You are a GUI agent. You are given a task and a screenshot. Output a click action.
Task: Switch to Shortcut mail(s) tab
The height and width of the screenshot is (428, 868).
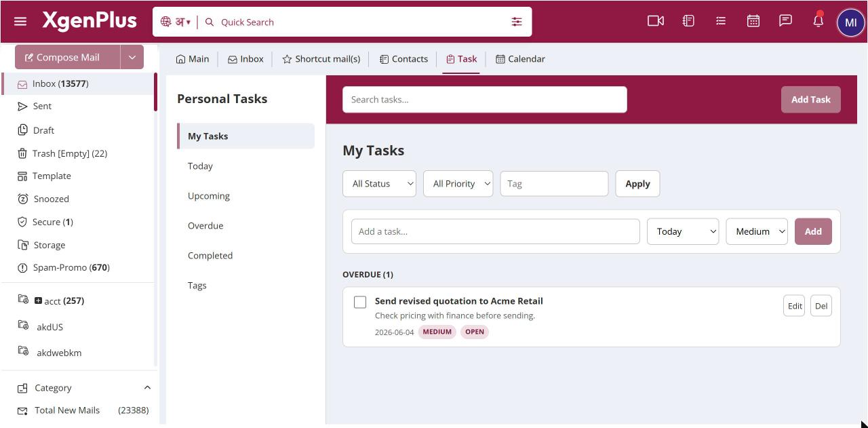pyautogui.click(x=321, y=59)
